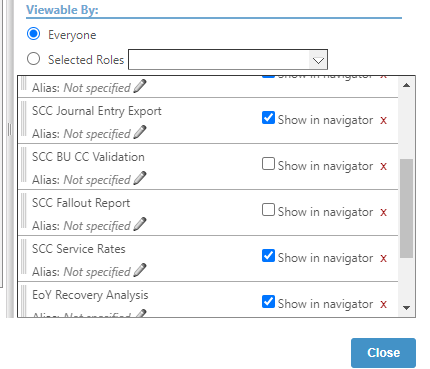Remove SCC Journal Entry Export with red x
430x369 pixels.
(x=383, y=120)
